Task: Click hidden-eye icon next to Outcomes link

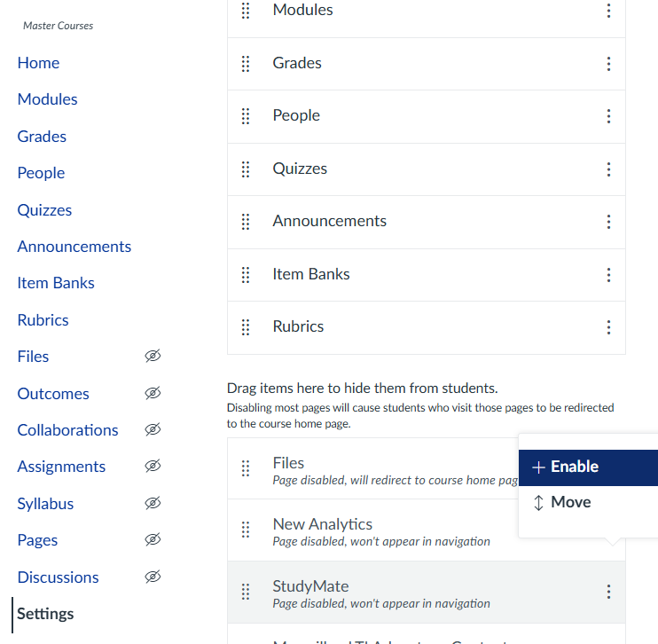Action: pos(153,393)
